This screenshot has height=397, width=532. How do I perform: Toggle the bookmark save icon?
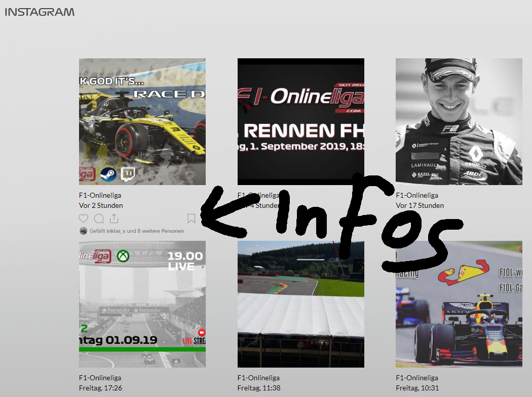191,219
